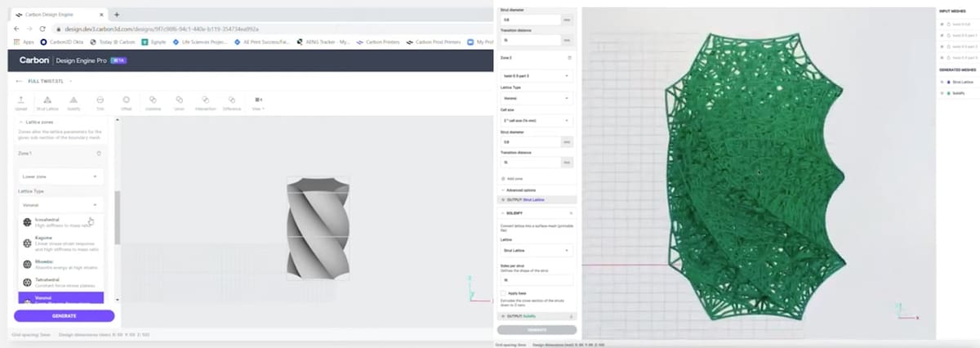Click the Zone 2 Transition distance field
980x348 pixels.
click(530, 163)
